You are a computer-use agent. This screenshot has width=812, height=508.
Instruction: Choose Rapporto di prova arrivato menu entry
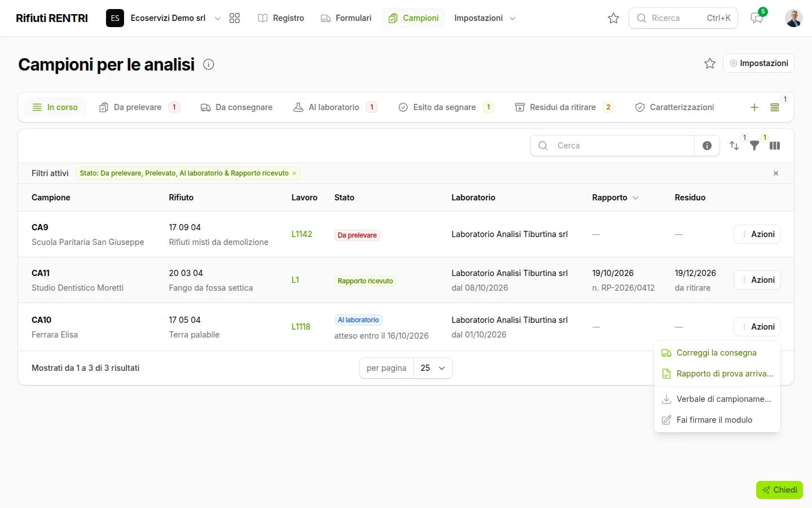[717, 374]
